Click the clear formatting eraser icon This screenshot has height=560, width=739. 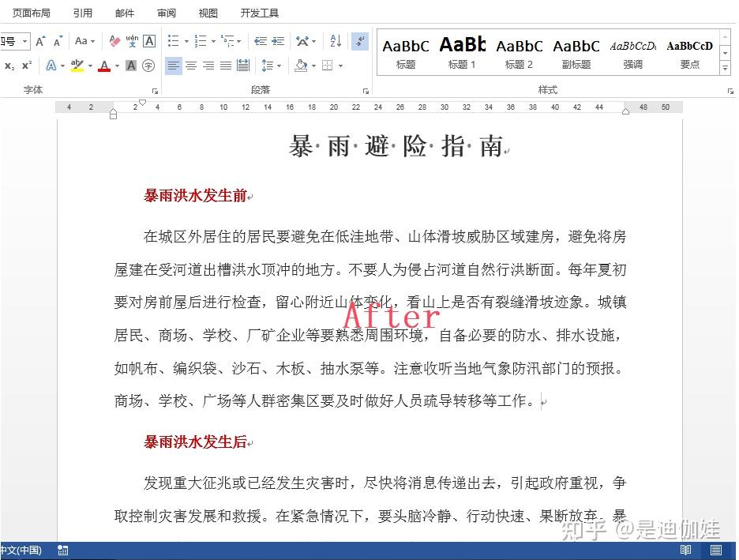tap(114, 41)
